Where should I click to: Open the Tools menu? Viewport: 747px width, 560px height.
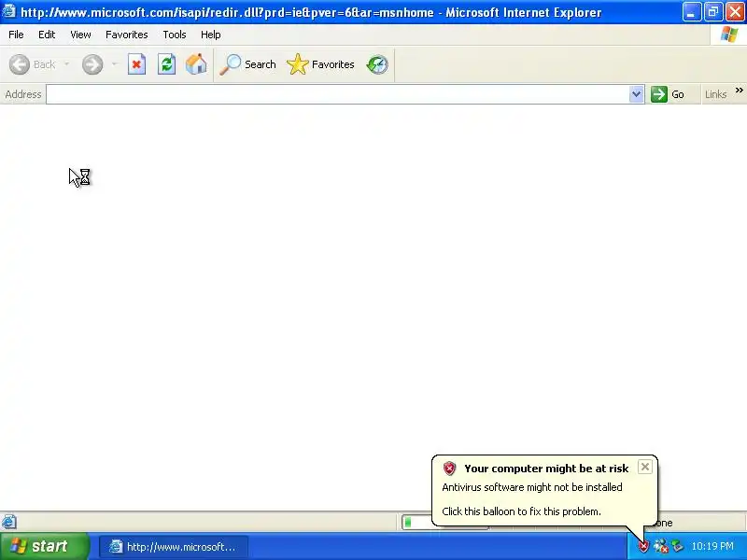tap(175, 35)
